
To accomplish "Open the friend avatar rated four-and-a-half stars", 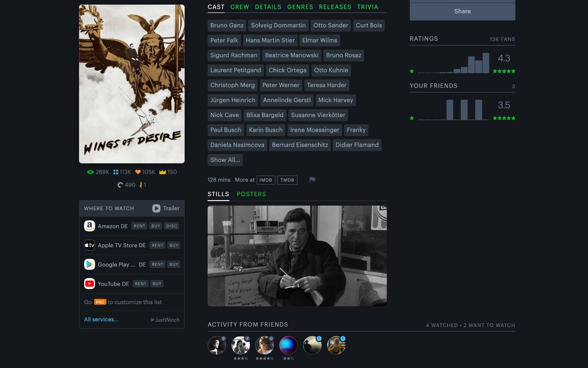I will tap(265, 345).
